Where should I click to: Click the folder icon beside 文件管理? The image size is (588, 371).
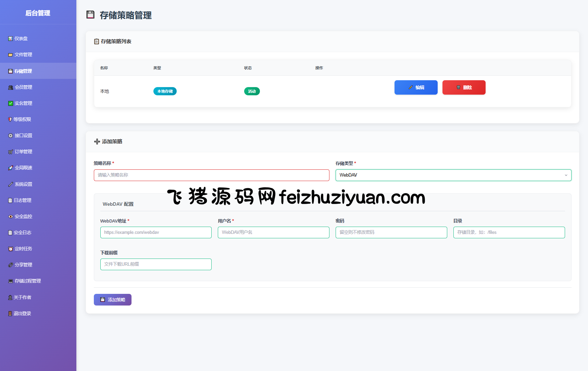point(10,55)
